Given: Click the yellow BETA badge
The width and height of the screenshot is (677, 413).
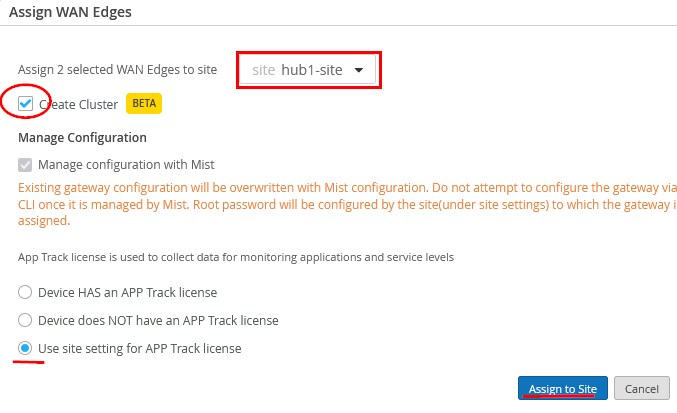Looking at the screenshot, I should tap(143, 103).
